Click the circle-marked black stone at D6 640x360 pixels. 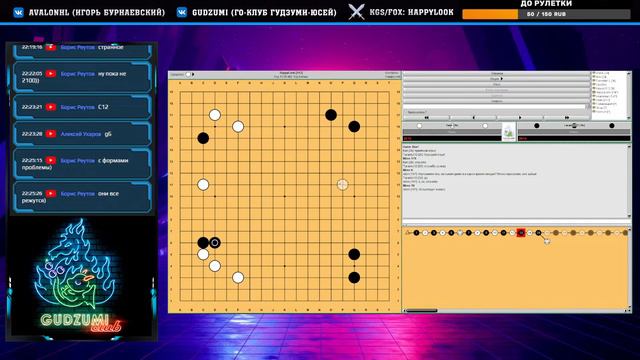pyautogui.click(x=215, y=243)
